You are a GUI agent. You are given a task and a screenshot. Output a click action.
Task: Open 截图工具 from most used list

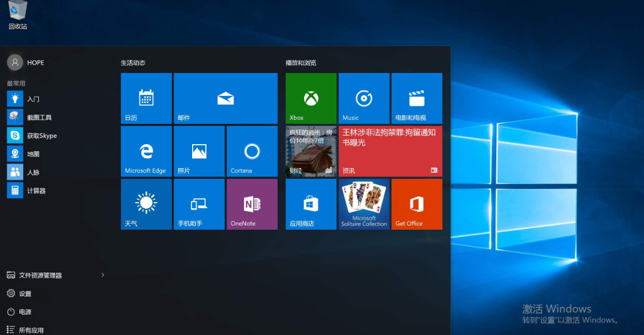(x=40, y=118)
